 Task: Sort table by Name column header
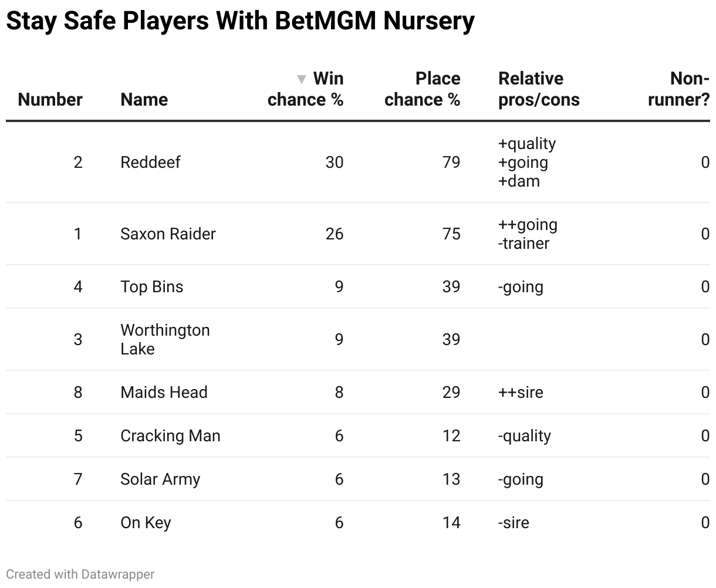(x=144, y=99)
